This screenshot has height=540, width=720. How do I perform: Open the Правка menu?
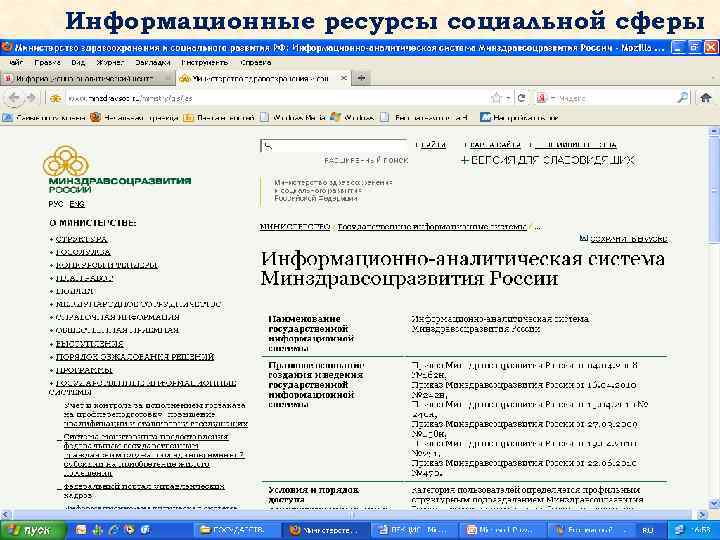47,62
